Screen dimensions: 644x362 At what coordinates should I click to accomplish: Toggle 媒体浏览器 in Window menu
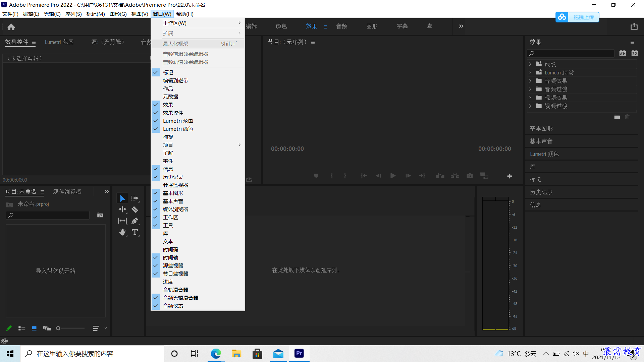[x=198, y=209]
